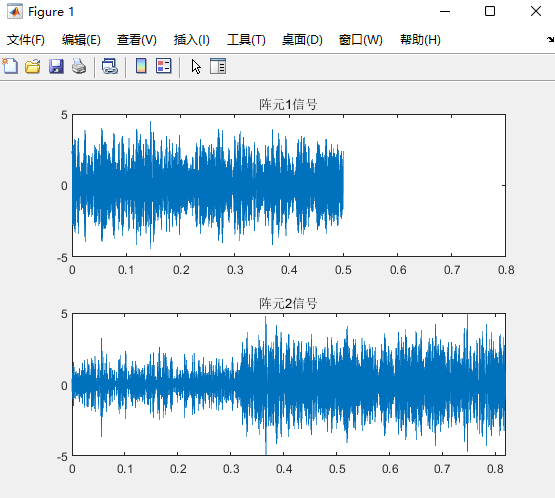Insert a legend using the toolbar icon
The width and height of the screenshot is (555, 498).
click(164, 66)
